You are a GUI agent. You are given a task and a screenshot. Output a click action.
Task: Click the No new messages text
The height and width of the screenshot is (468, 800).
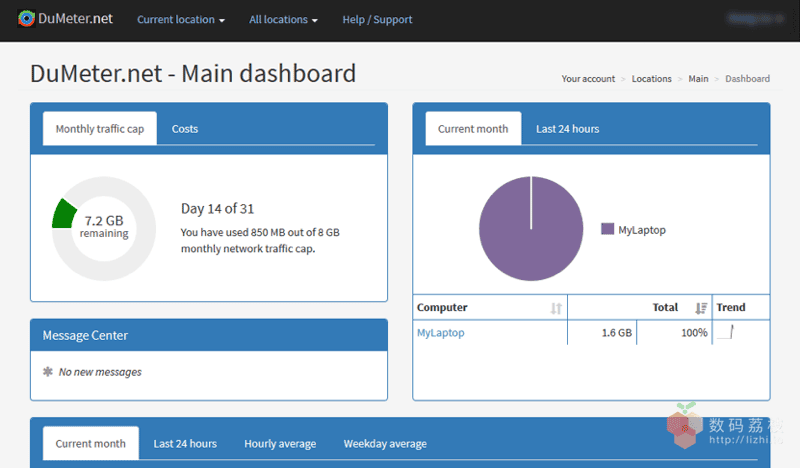100,372
